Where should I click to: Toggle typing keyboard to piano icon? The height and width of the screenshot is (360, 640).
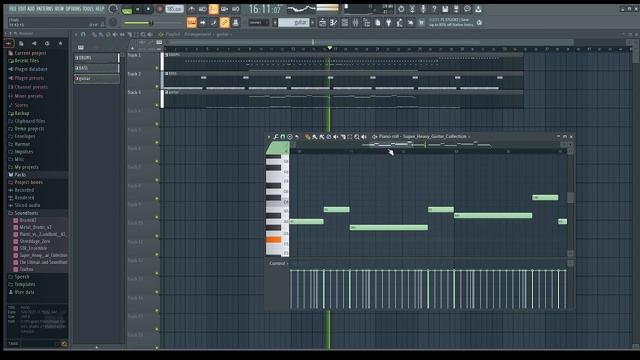click(191, 22)
